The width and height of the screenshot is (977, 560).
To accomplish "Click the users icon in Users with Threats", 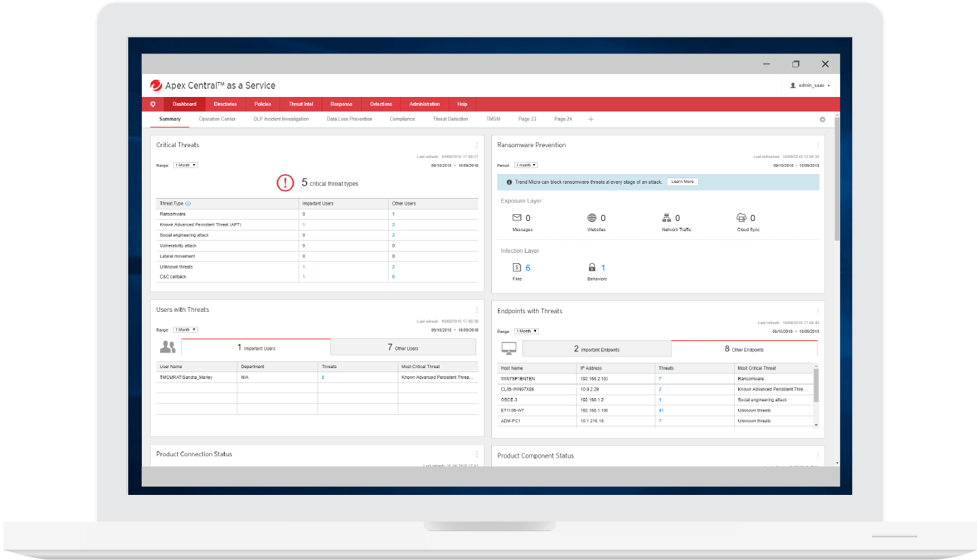I will (168, 347).
